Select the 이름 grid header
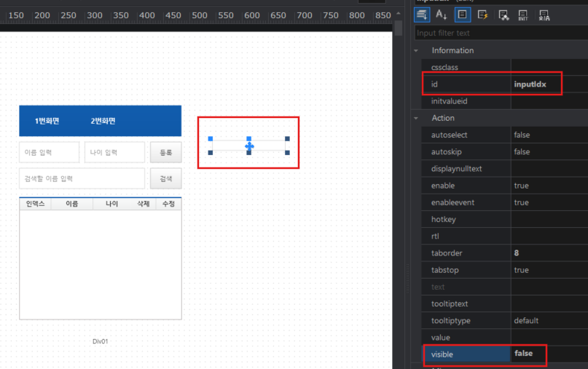The width and height of the screenshot is (588, 369). 72,204
